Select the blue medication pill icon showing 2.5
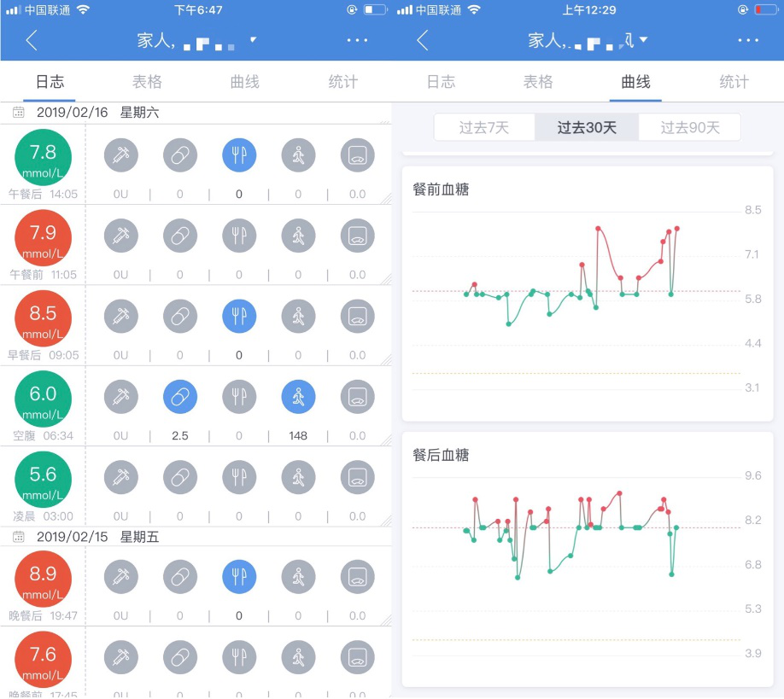Image resolution: width=784 pixels, height=699 pixels. 179,396
